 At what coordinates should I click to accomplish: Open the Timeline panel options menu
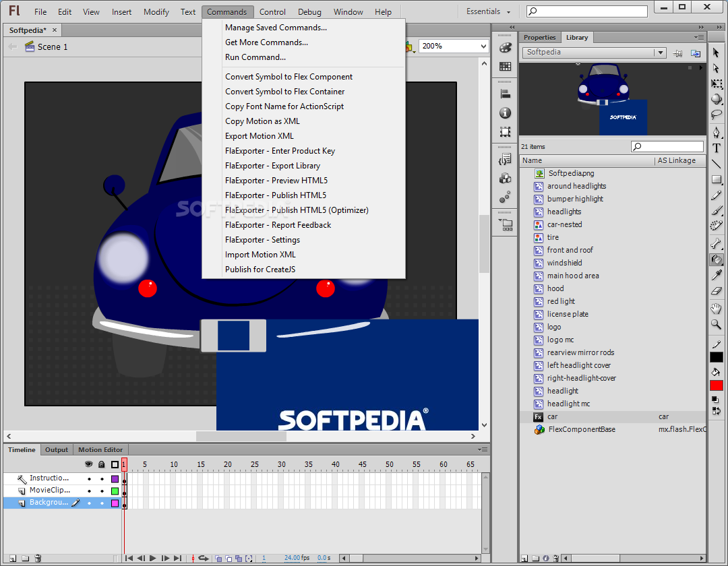tap(483, 449)
